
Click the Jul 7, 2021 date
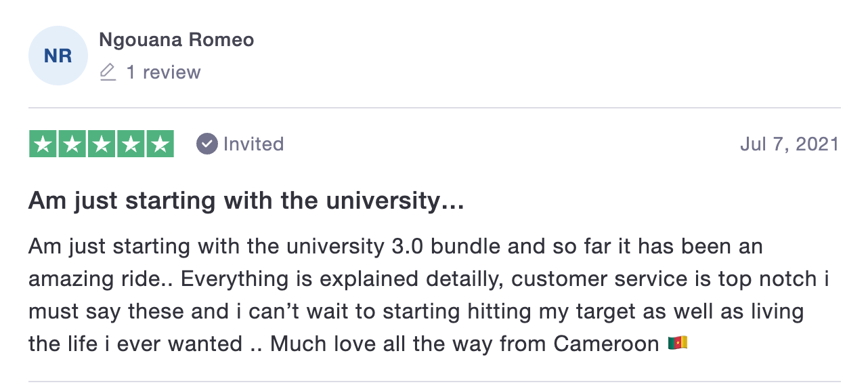coord(789,144)
